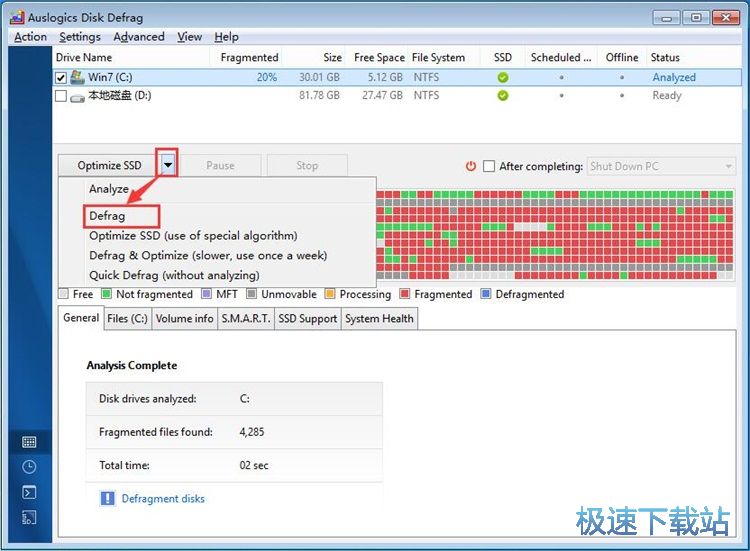Open the command console sidebar icon
This screenshot has height=551, width=750.
(29, 492)
